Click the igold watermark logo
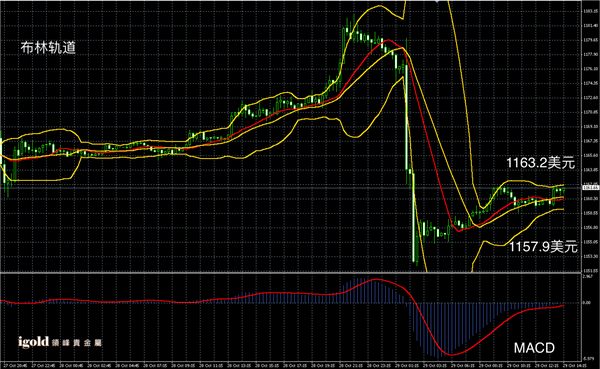The height and width of the screenshot is (369, 600). point(60,342)
